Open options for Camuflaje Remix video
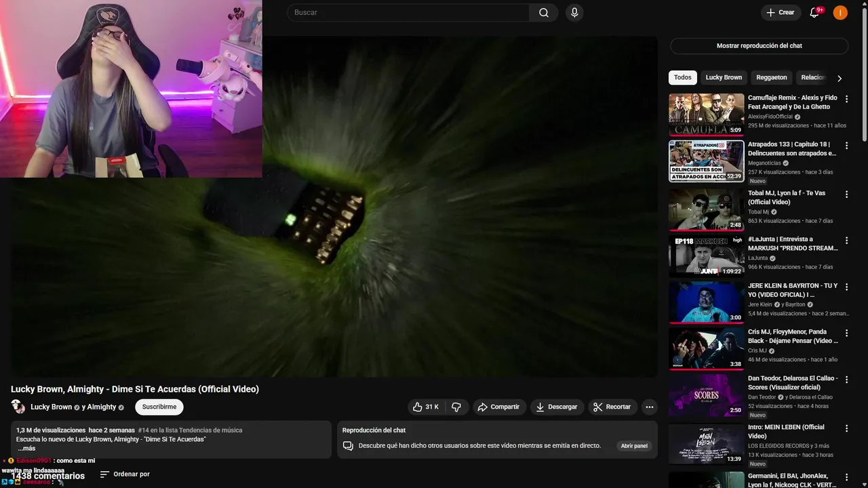Image resolution: width=868 pixels, height=488 pixels. (x=846, y=99)
